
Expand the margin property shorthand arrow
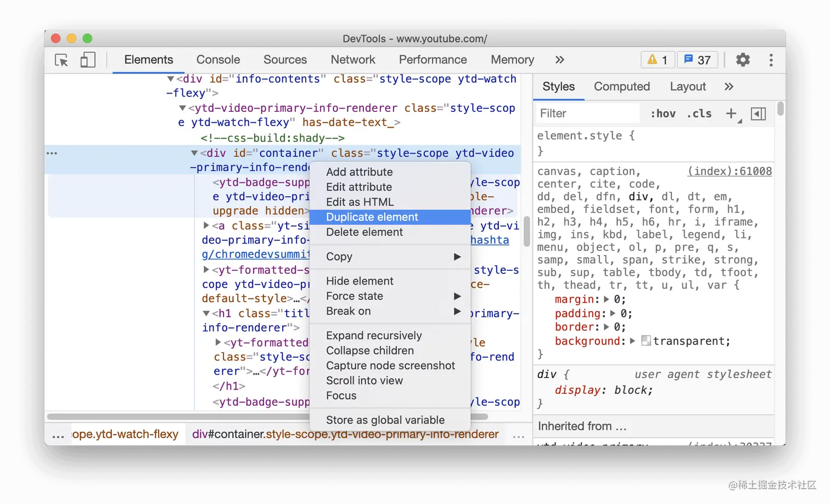tap(607, 299)
